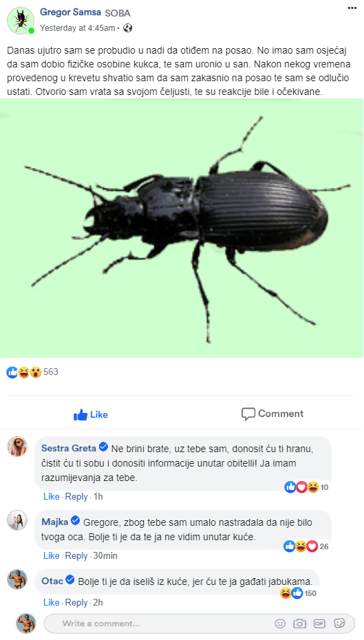View the 563 reactions on the post
The width and height of the screenshot is (364, 640).
[x=32, y=372]
